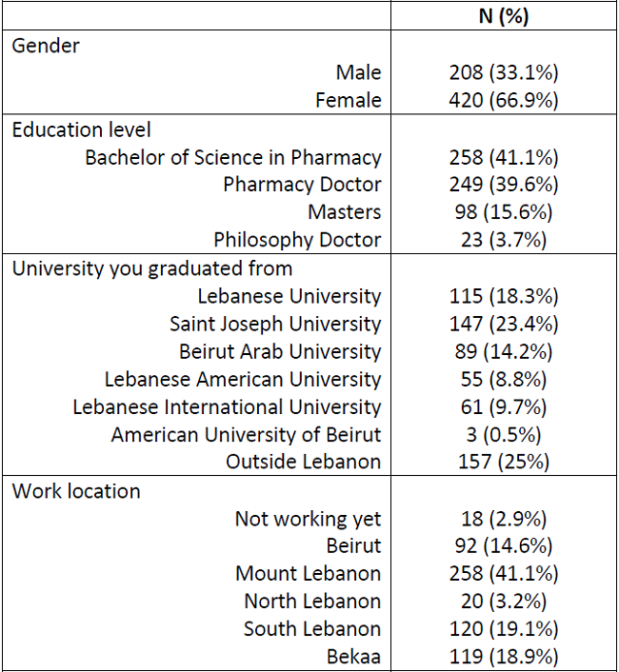This screenshot has height=672, width=619.
Task: Select the University you graduated from heading
Action: click(x=152, y=268)
